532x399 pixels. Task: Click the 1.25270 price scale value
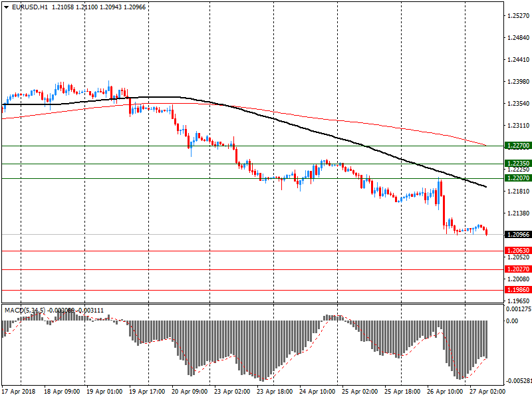(x=519, y=15)
